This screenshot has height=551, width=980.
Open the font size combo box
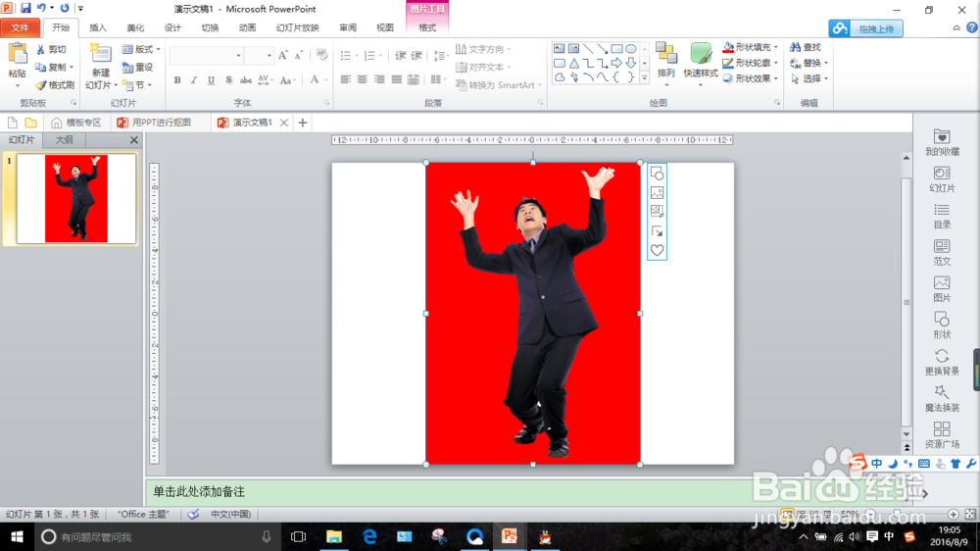click(259, 56)
